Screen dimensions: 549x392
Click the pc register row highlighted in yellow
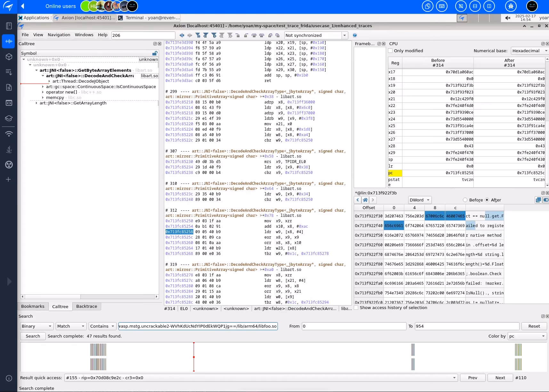467,173
